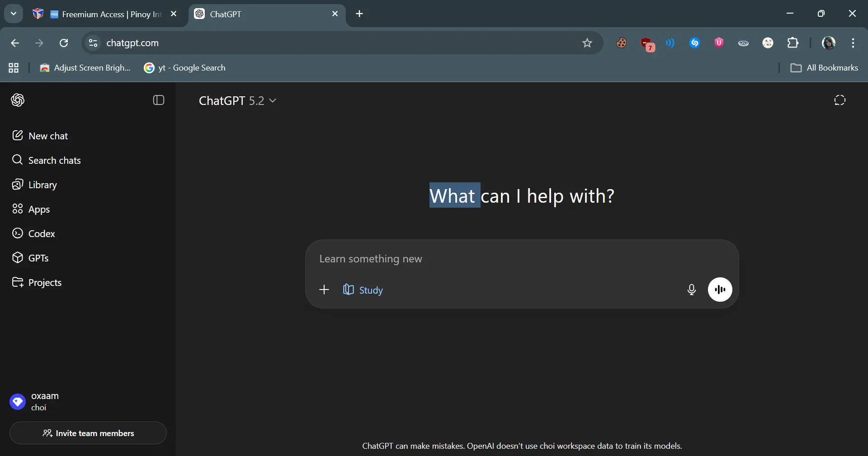The height and width of the screenshot is (456, 868).
Task: Open the Extensions puzzle-piece menu
Action: [793, 43]
